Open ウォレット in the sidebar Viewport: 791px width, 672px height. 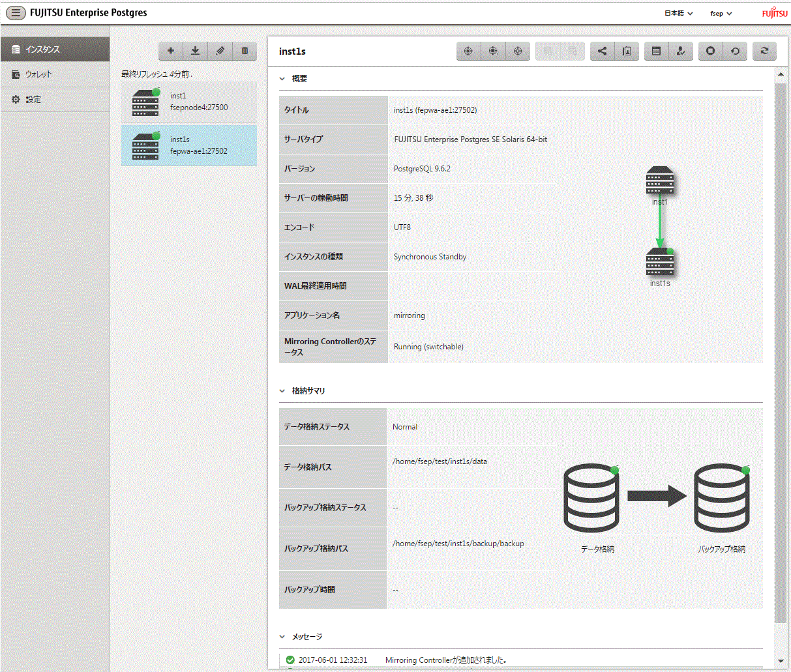(55, 74)
